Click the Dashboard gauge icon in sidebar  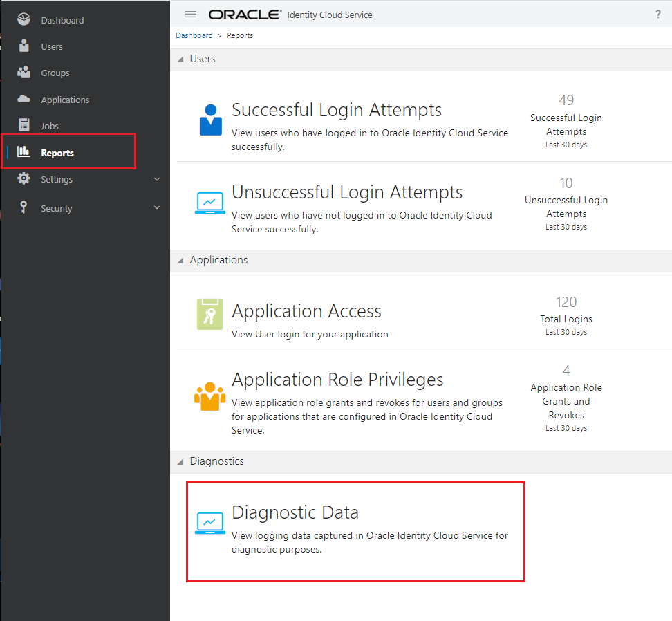24,19
